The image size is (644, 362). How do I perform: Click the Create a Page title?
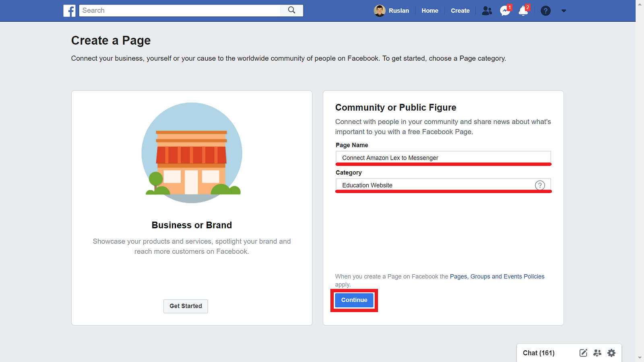point(111,41)
